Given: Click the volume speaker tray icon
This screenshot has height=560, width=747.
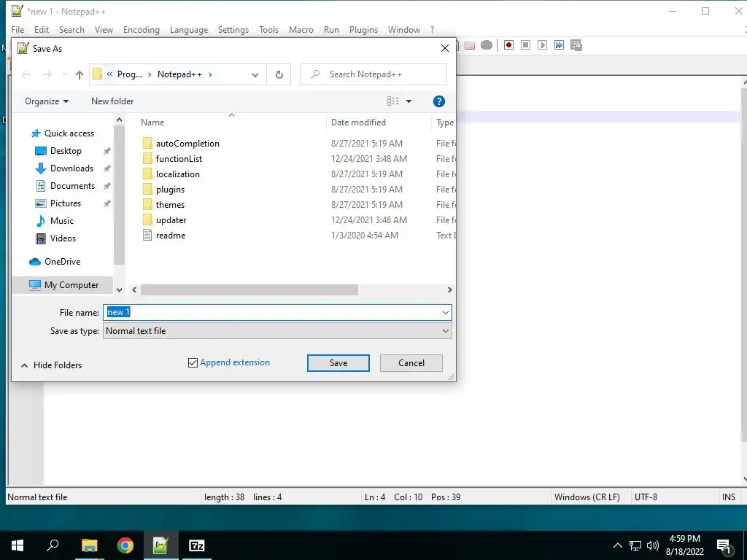Looking at the screenshot, I should point(653,545).
